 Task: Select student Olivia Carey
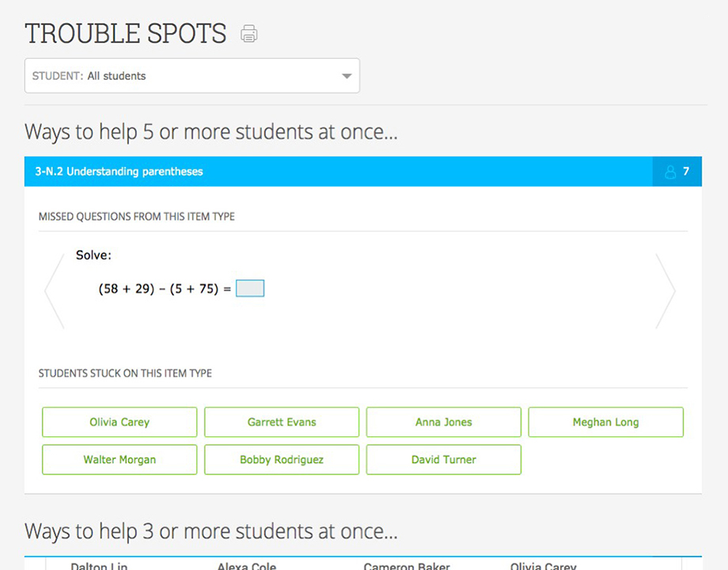click(119, 422)
